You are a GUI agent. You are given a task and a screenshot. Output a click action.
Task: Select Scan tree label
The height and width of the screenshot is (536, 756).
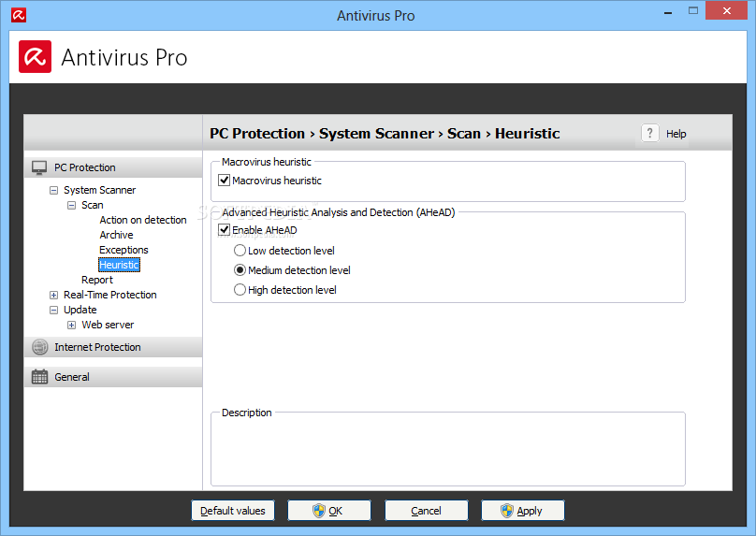pyautogui.click(x=92, y=205)
